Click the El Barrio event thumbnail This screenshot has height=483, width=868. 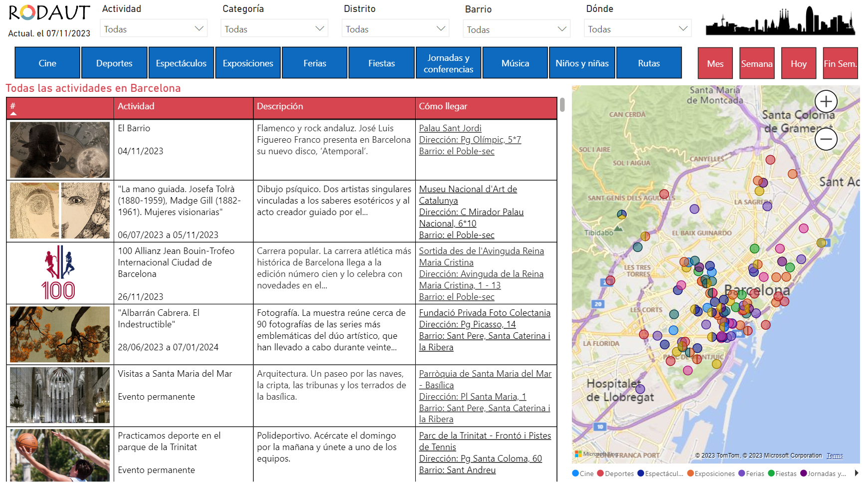point(60,150)
